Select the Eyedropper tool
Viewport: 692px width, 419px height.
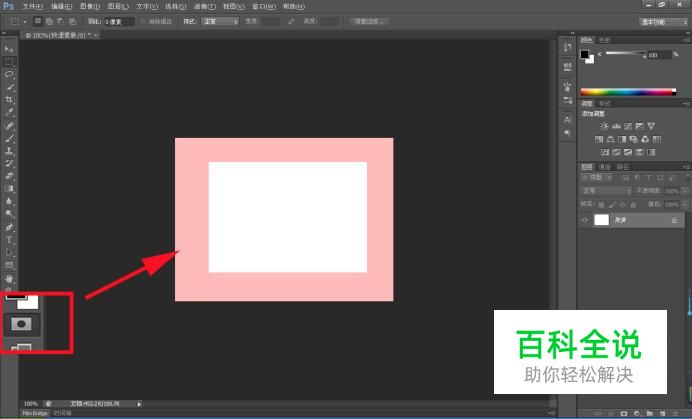click(9, 113)
